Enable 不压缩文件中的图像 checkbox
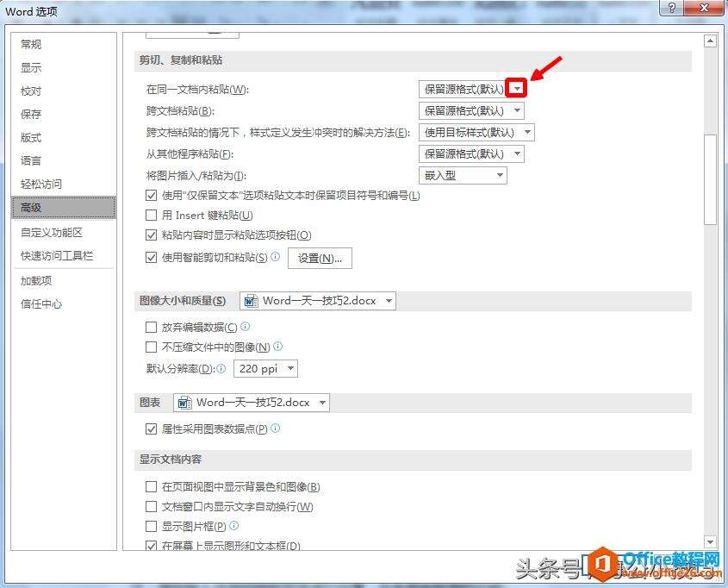 151,347
